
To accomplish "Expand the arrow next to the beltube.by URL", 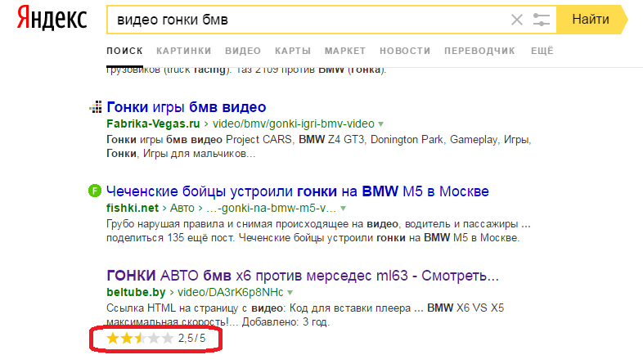I will pyautogui.click(x=290, y=293).
